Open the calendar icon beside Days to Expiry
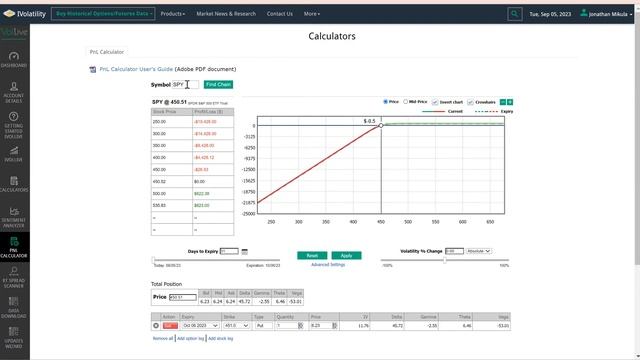Image resolution: width=640 pixels, height=360 pixels. tap(244, 251)
